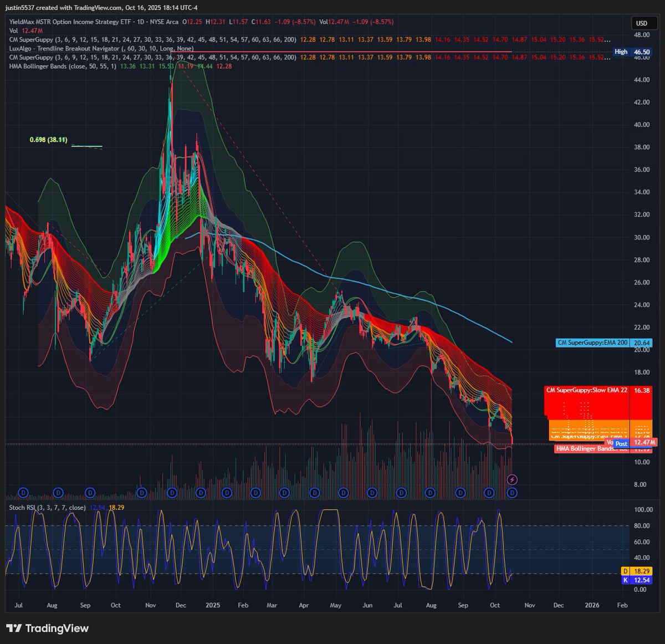The image size is (665, 644).
Task: Click the CM SuperGuppy:Slow EMA 22 label
Action: (587, 390)
